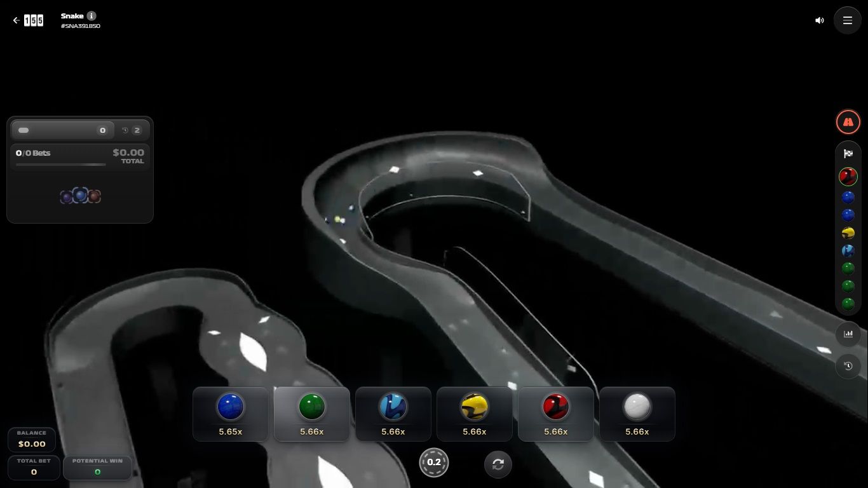Open the round history clock button
Viewport: 868px width, 488px height.
click(x=848, y=366)
